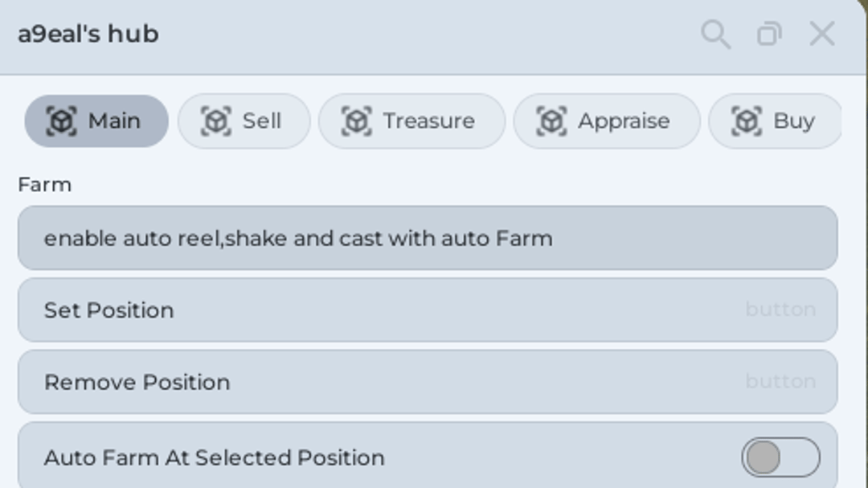Viewport: 868px width, 488px height.
Task: Open the Treasure tab label
Action: [429, 121]
